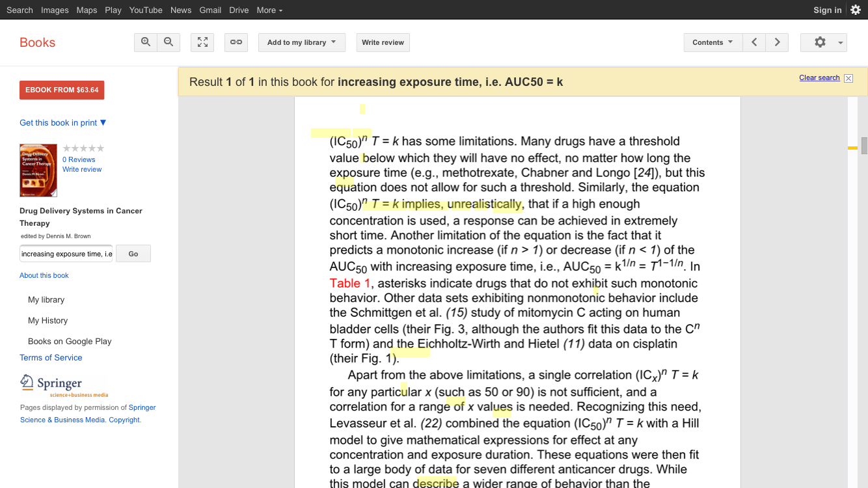Image resolution: width=868 pixels, height=488 pixels.
Task: Jump to search hit marker on scrollbar
Action: tap(852, 148)
